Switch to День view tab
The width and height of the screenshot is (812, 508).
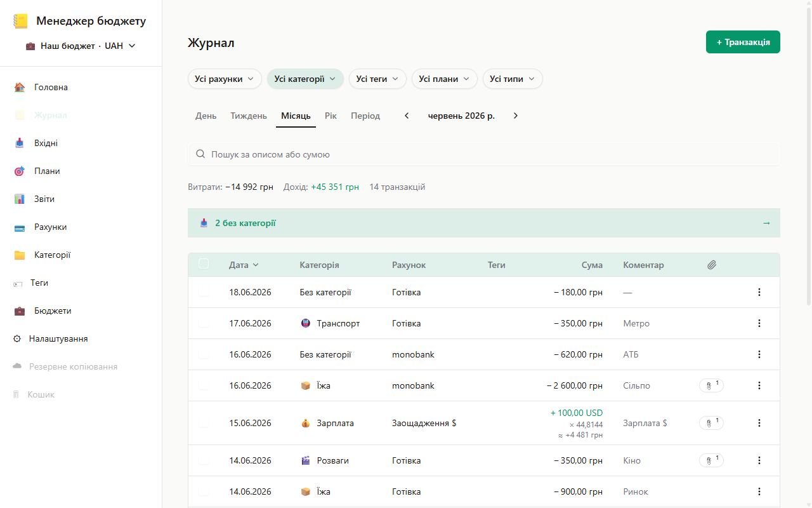point(206,116)
